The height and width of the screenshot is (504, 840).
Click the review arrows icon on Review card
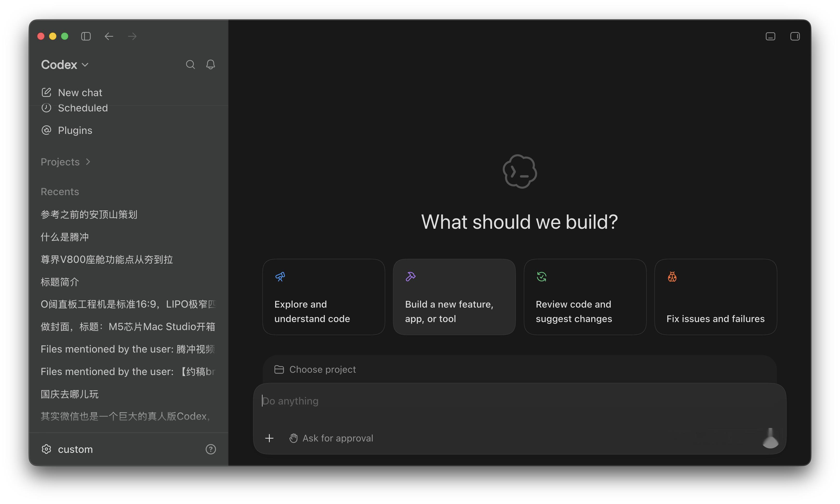coord(541,277)
